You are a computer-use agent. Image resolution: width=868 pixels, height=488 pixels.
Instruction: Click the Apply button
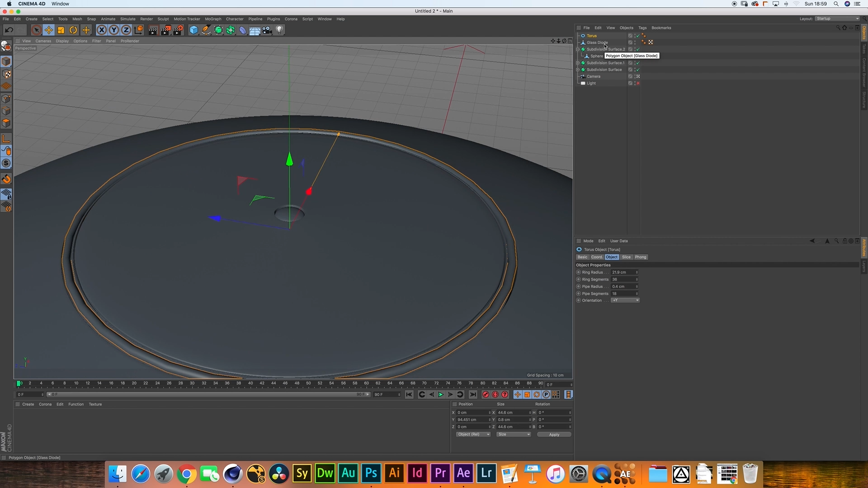[554, 435]
